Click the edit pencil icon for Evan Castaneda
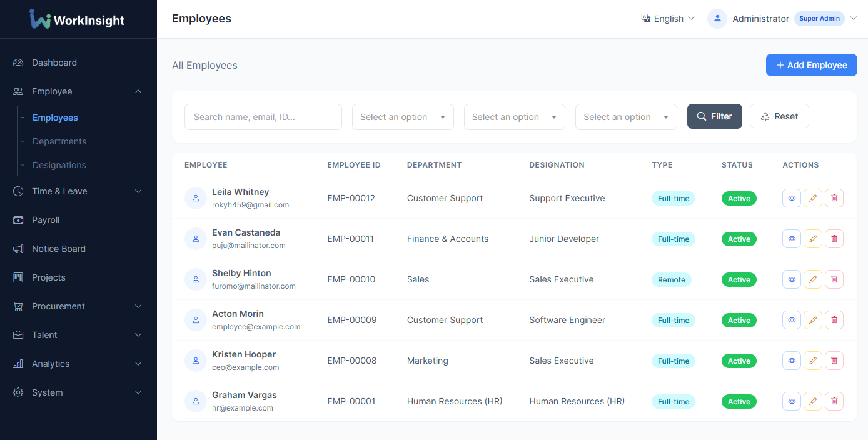The width and height of the screenshot is (868, 440). point(812,239)
